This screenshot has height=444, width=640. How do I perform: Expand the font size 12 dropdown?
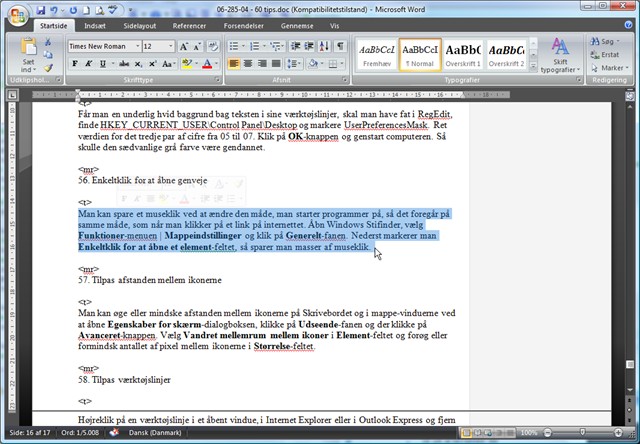(x=171, y=46)
